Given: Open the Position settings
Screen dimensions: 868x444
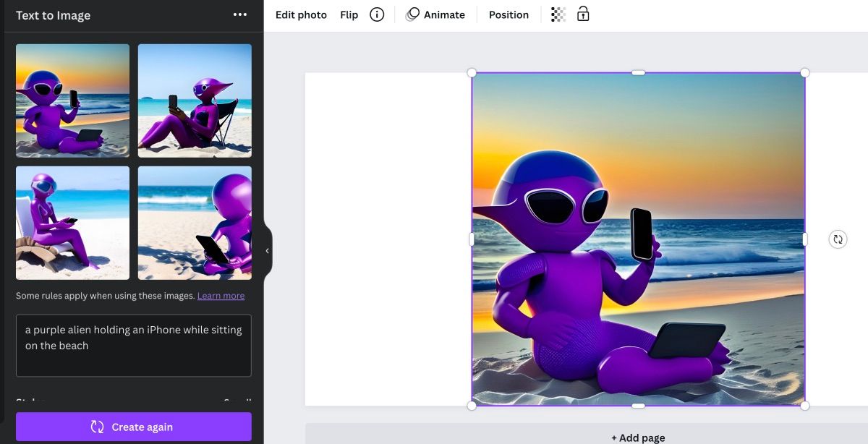Looking at the screenshot, I should tap(509, 14).
